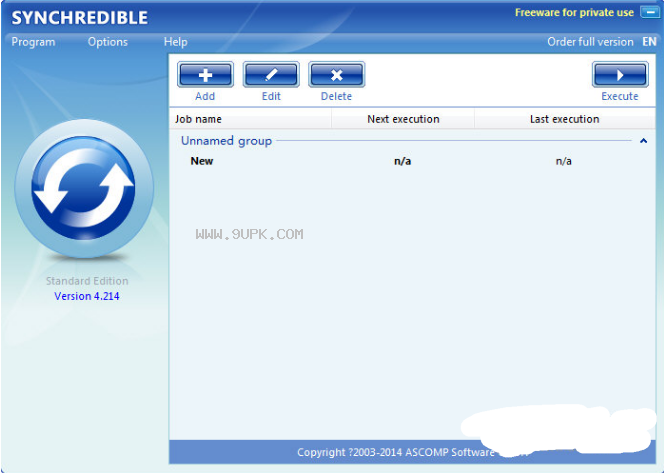Click the Add label under the plus button
The width and height of the screenshot is (664, 473).
[205, 96]
